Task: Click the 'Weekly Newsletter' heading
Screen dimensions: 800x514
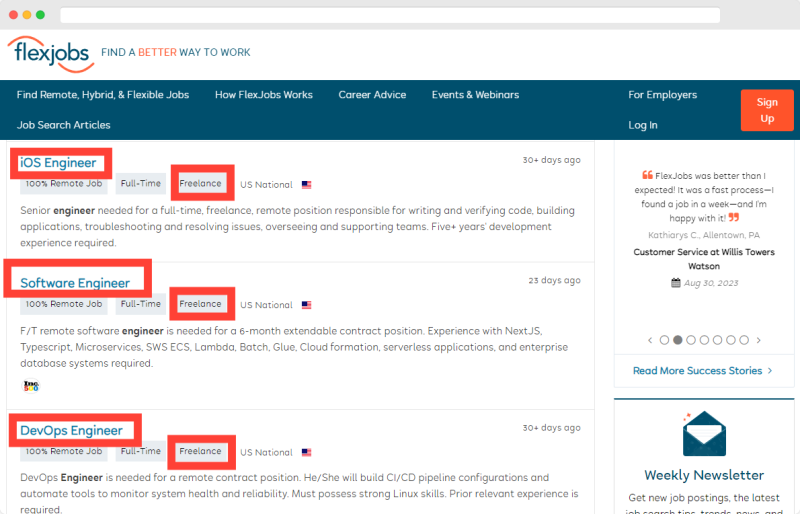Action: (704, 475)
